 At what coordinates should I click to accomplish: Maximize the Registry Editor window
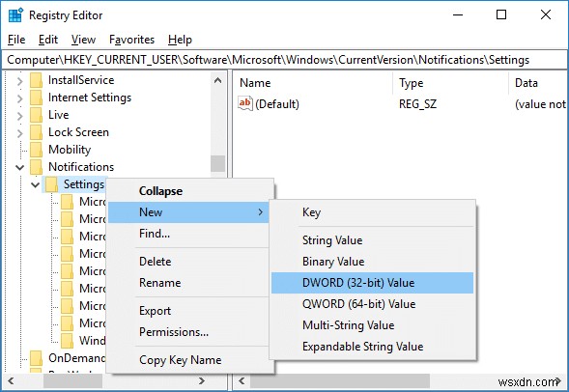[501, 14]
